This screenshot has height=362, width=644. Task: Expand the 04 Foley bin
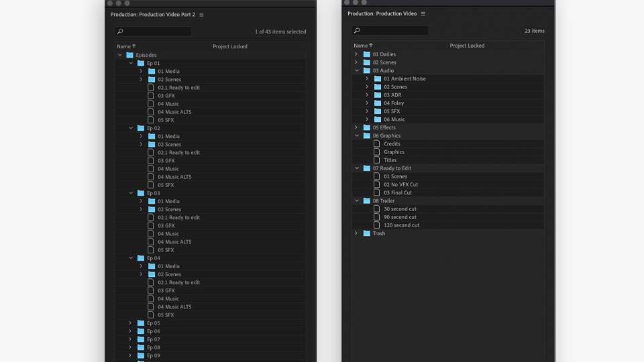tap(367, 103)
